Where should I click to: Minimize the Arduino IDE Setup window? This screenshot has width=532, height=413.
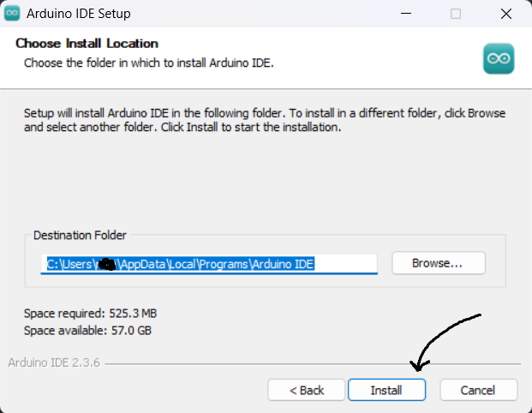click(x=416, y=14)
